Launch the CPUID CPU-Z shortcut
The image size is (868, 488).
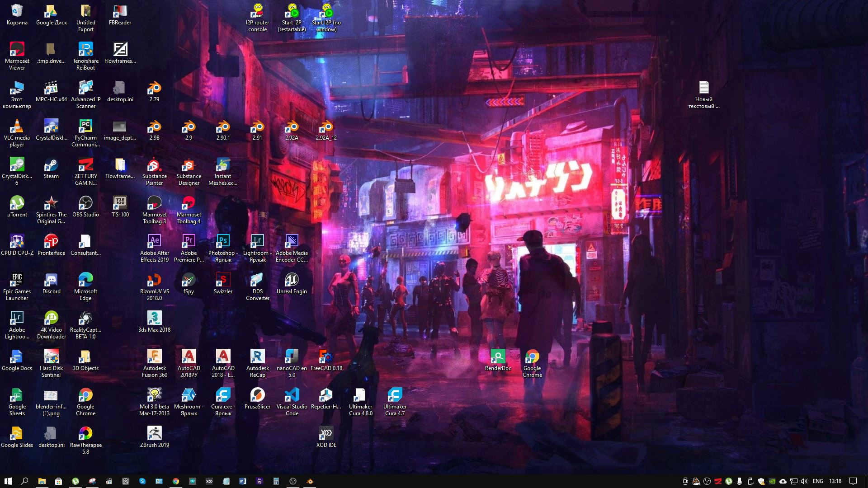click(x=17, y=245)
